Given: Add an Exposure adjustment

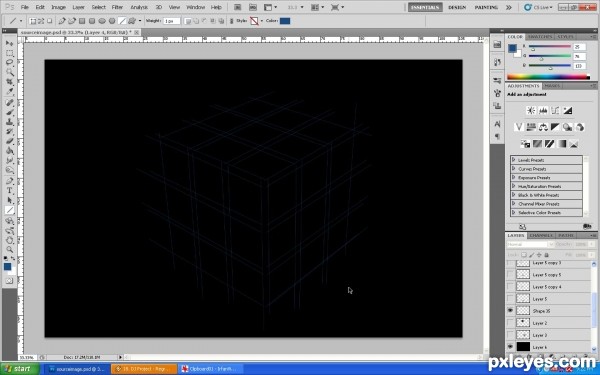Looking at the screenshot, I should (x=567, y=111).
